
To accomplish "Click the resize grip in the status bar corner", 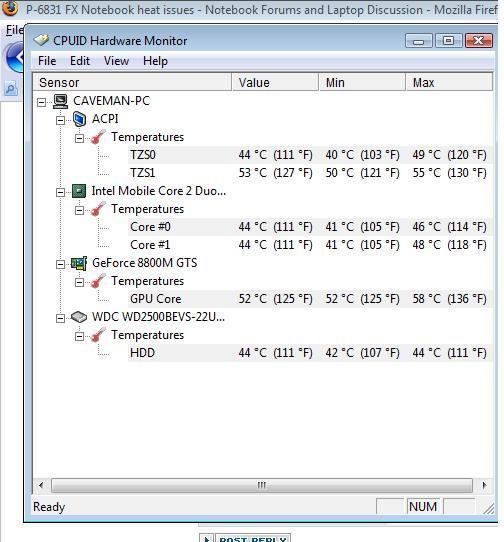I will pyautogui.click(x=488, y=508).
